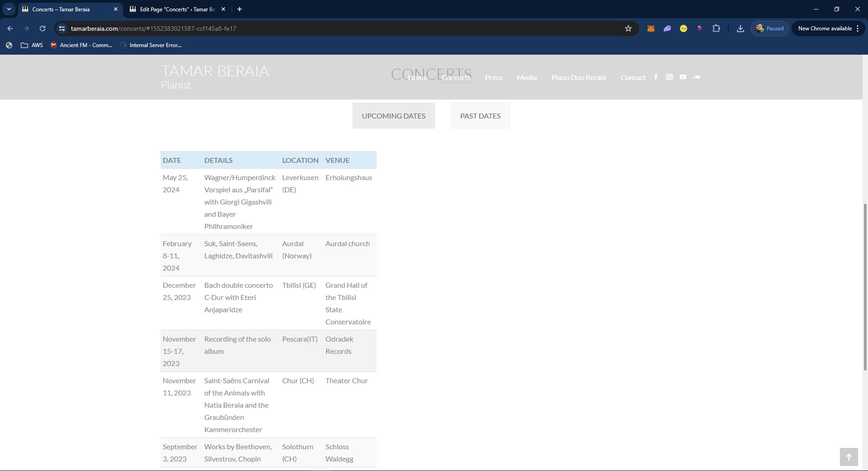
Task: Show the PAST DATES tab
Action: [x=480, y=116]
